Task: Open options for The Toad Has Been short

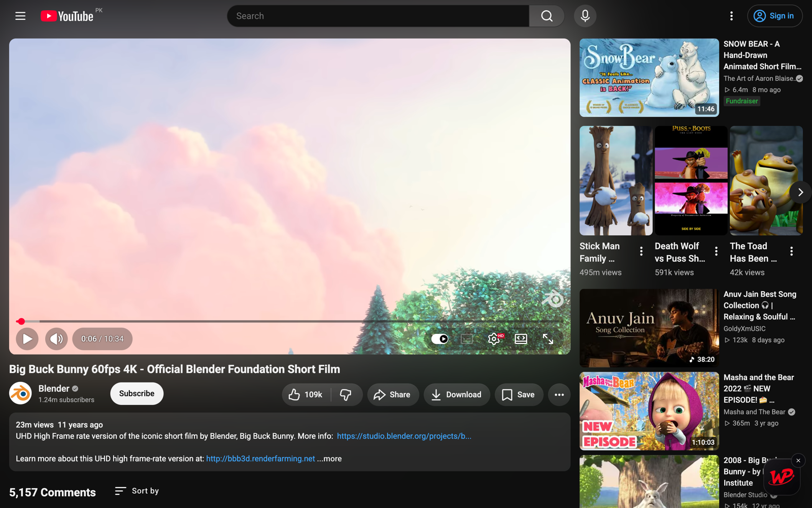Action: click(791, 251)
